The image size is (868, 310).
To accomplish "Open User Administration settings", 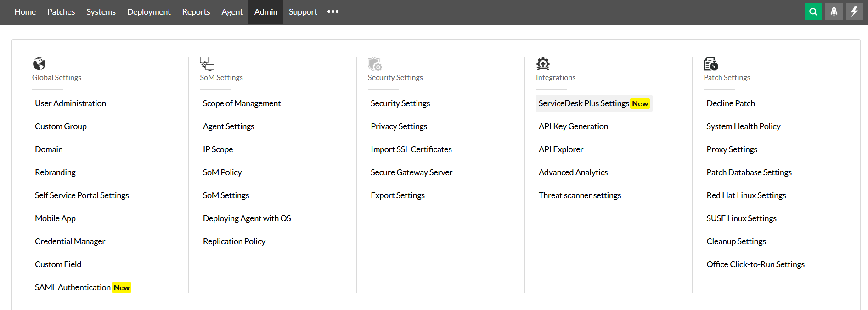I will 70,103.
